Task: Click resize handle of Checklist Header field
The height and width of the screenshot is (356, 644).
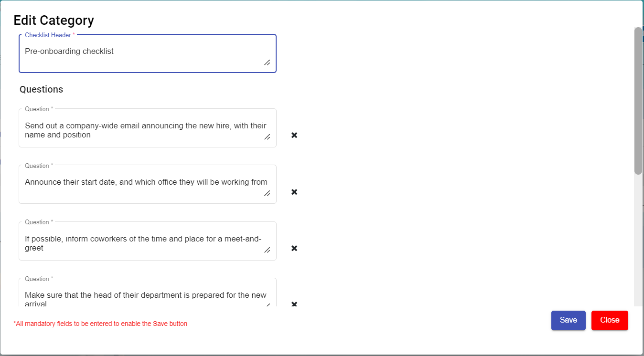Action: point(267,63)
